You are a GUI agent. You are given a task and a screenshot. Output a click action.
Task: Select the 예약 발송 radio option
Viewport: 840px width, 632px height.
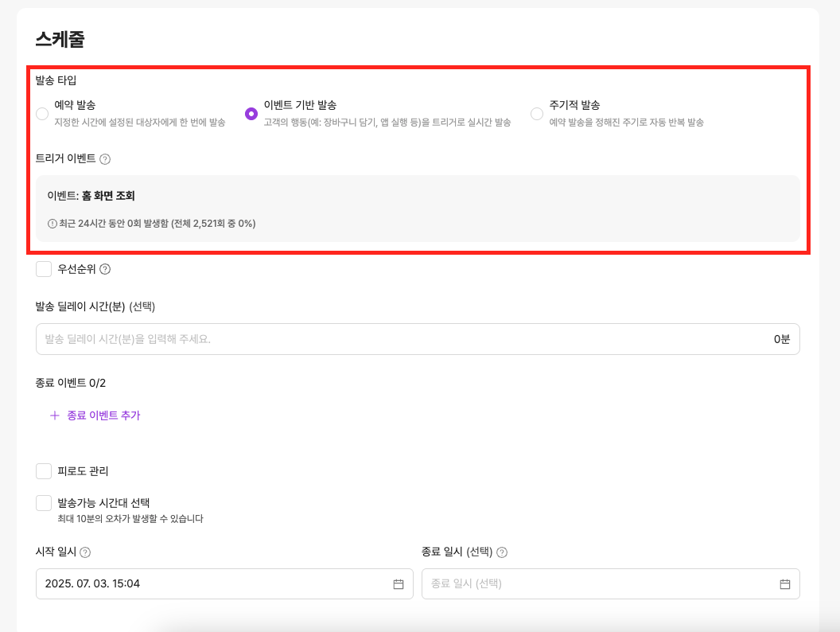(x=42, y=114)
